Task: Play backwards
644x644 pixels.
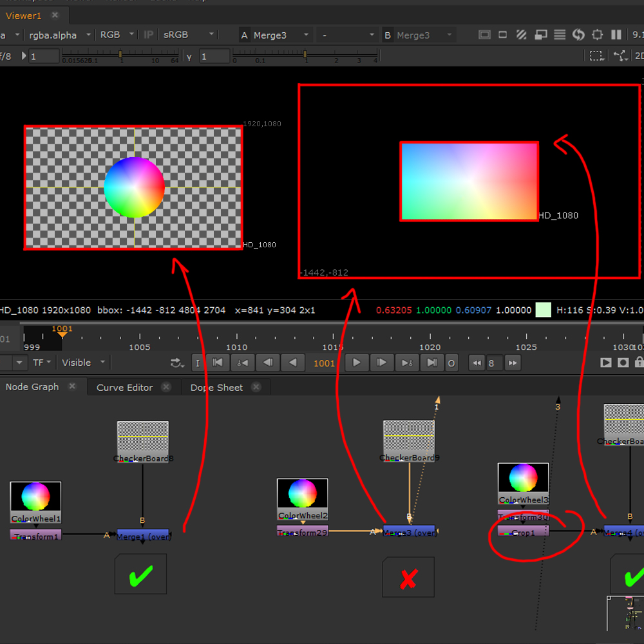Action: click(x=293, y=363)
